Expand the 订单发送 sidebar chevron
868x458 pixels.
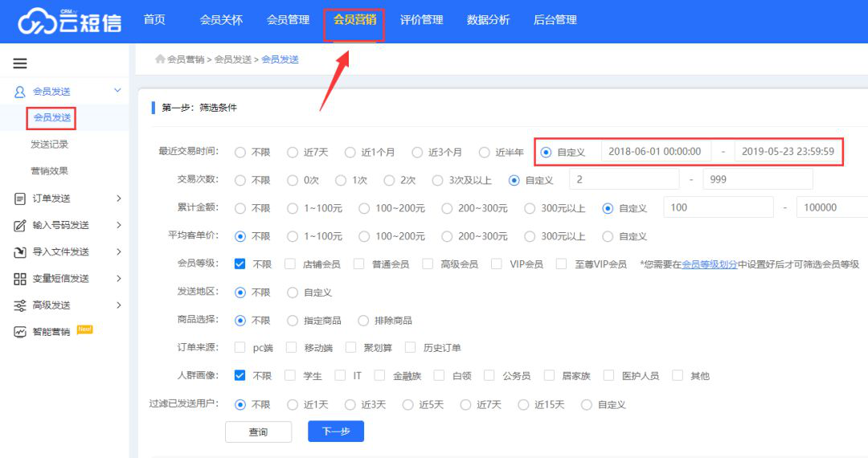coord(118,198)
